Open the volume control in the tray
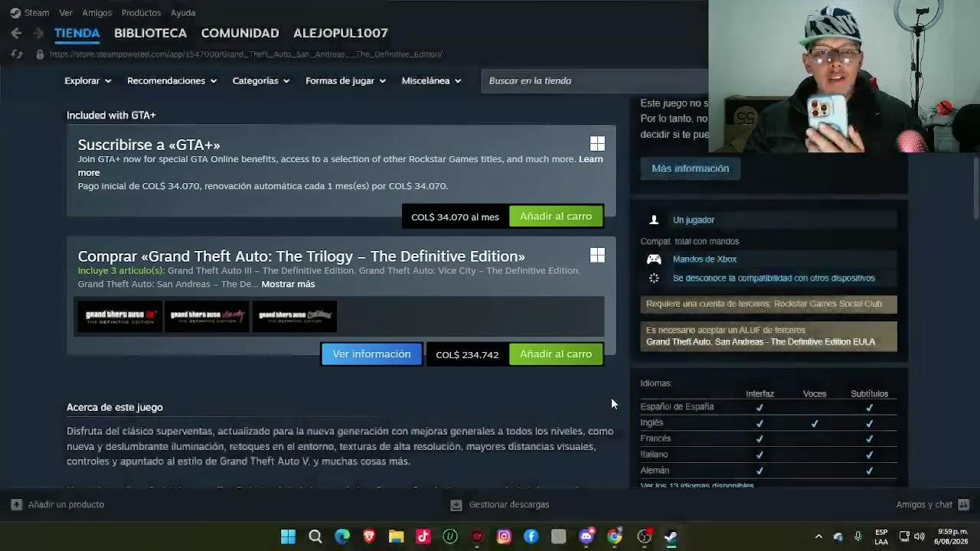Screen dimensions: 980x551 pos(919,536)
